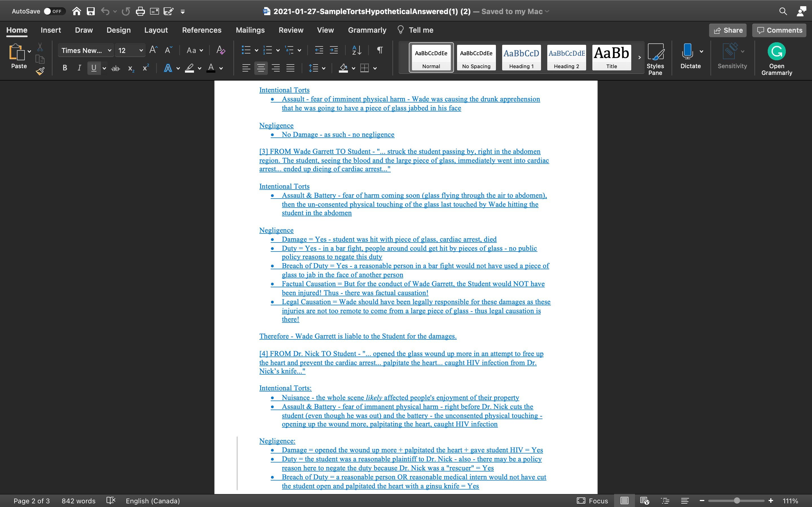The height and width of the screenshot is (507, 812).
Task: Switch to Web Layout view in status bar
Action: pos(645,501)
